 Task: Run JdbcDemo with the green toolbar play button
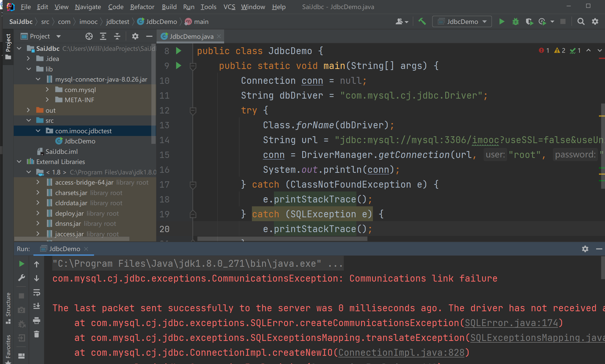(502, 21)
